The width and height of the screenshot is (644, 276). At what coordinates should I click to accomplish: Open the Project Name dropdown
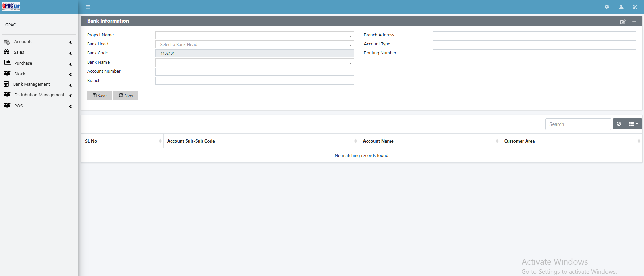click(254, 35)
